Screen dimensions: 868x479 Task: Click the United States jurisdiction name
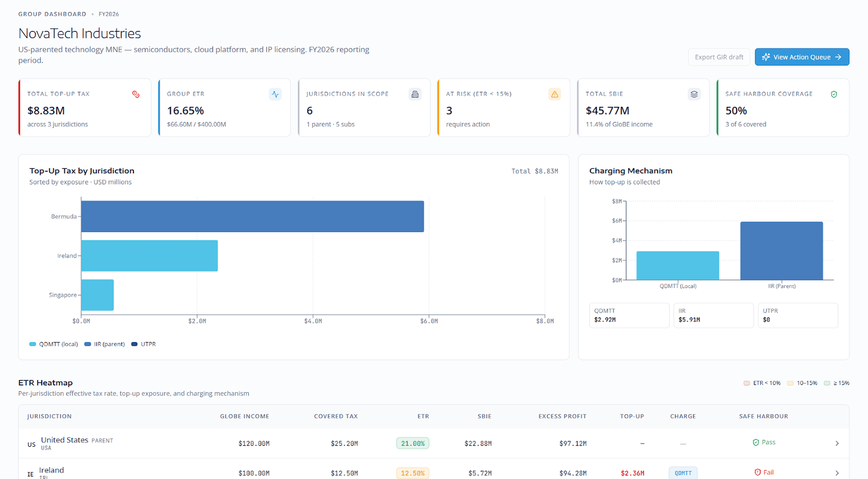pos(65,440)
